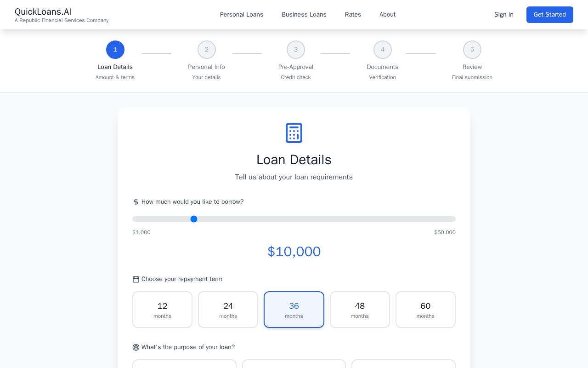Click the 'Final submission' step subtitle
Screen dimensions: 588x368
tap(472, 77)
